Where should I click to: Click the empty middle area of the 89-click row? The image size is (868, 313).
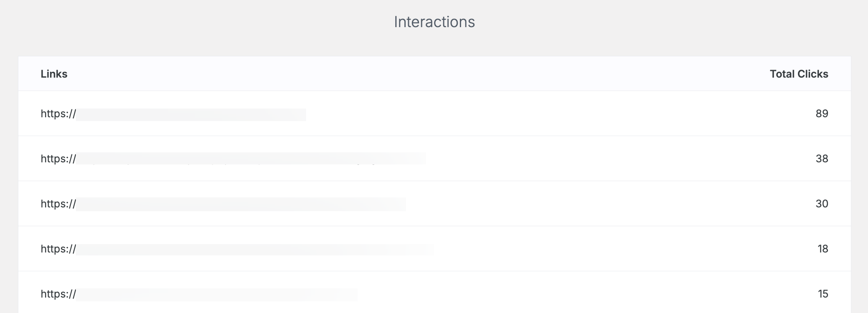(559, 114)
